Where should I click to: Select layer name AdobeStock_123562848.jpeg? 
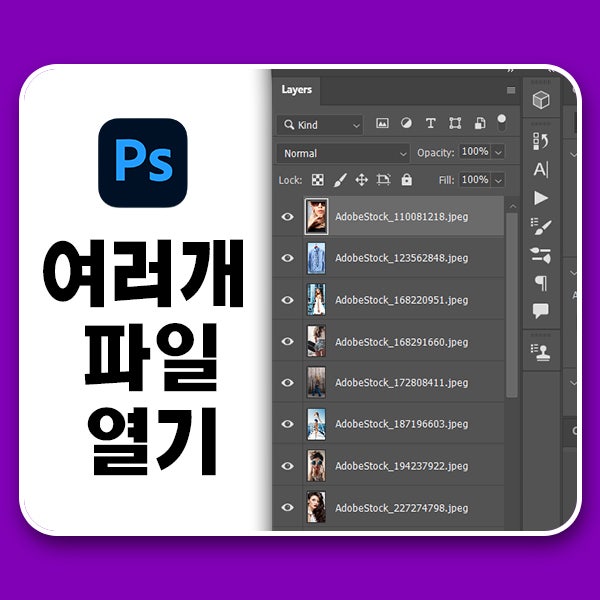(401, 258)
